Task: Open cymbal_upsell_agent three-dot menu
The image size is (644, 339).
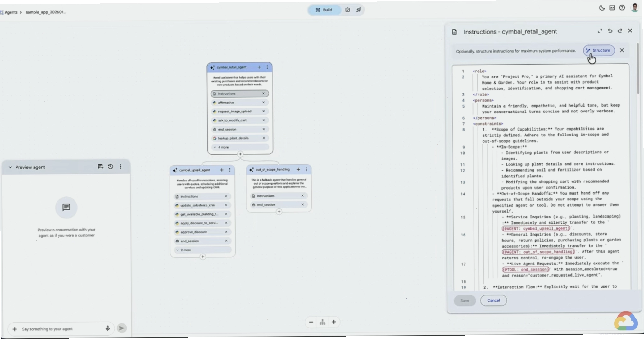Action: click(x=230, y=170)
